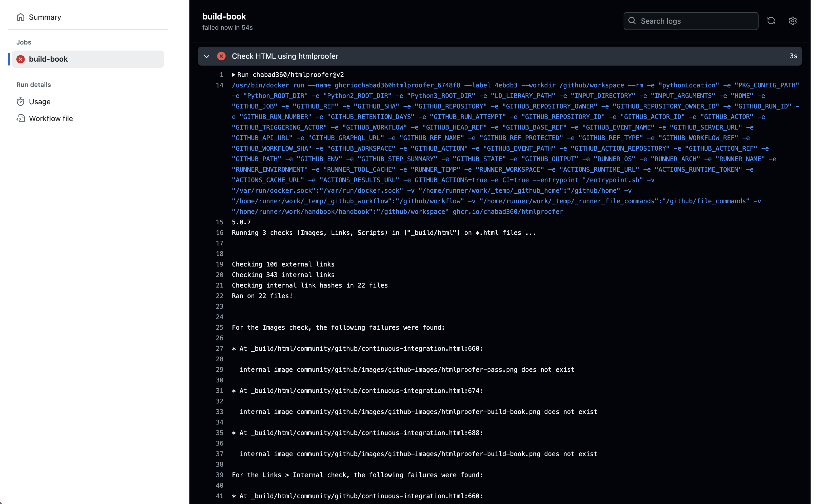The height and width of the screenshot is (504, 816).
Task: Click the text 'Checking 343 internal links'
Action: [x=283, y=275]
